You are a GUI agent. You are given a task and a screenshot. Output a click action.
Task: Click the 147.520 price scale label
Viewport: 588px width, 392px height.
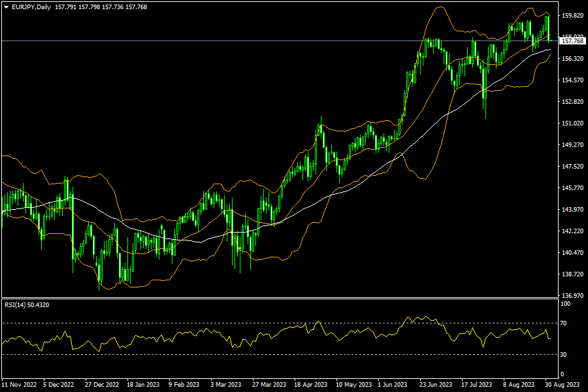click(x=572, y=166)
